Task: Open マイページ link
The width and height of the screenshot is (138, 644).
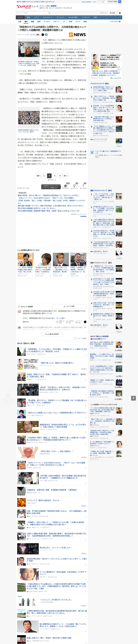Action: point(103,13)
